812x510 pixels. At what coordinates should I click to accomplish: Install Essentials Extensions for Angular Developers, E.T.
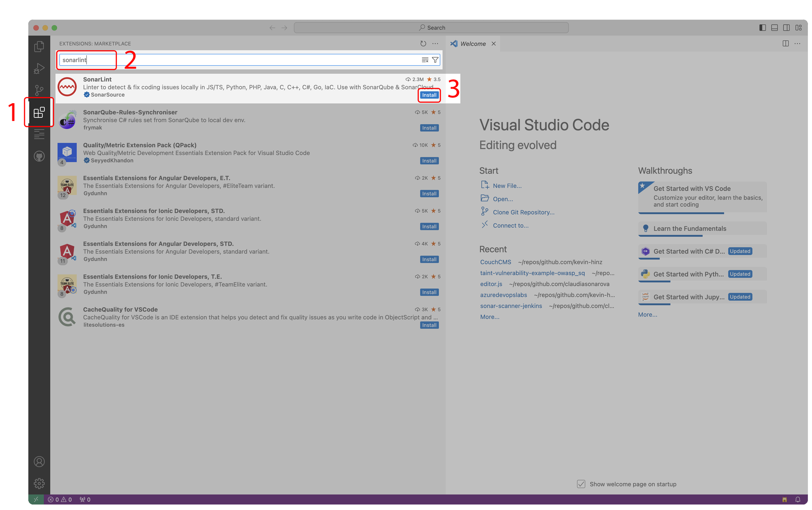click(x=429, y=194)
